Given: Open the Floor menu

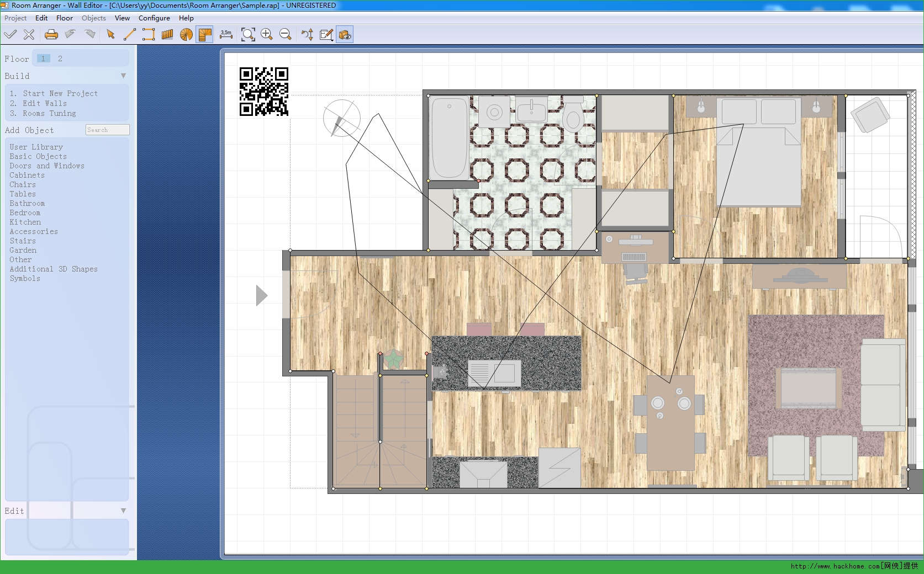Looking at the screenshot, I should [x=65, y=18].
